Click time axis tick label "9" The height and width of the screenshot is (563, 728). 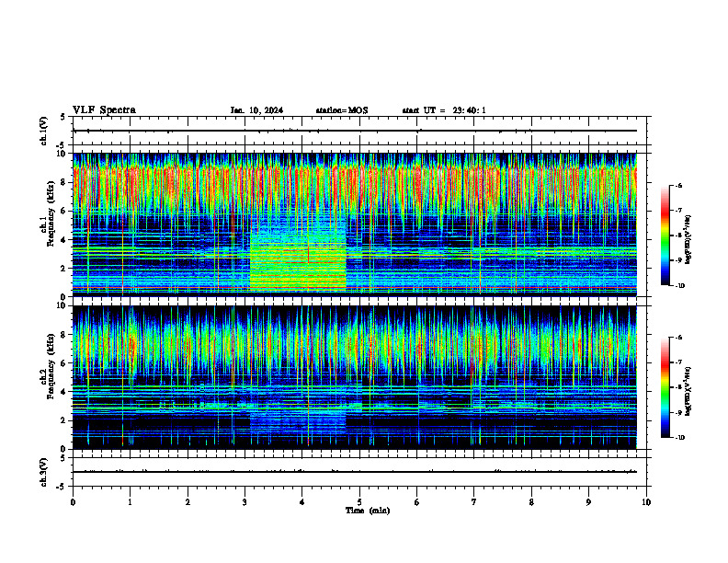(x=588, y=502)
